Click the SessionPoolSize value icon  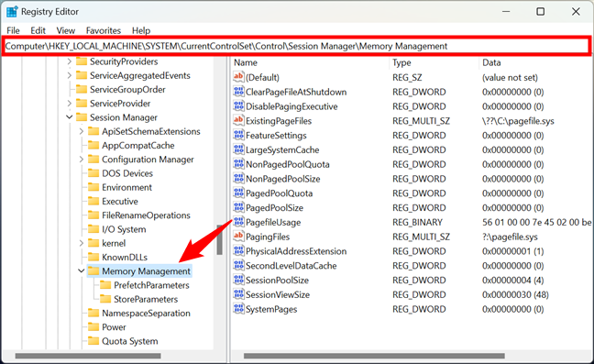(x=238, y=280)
